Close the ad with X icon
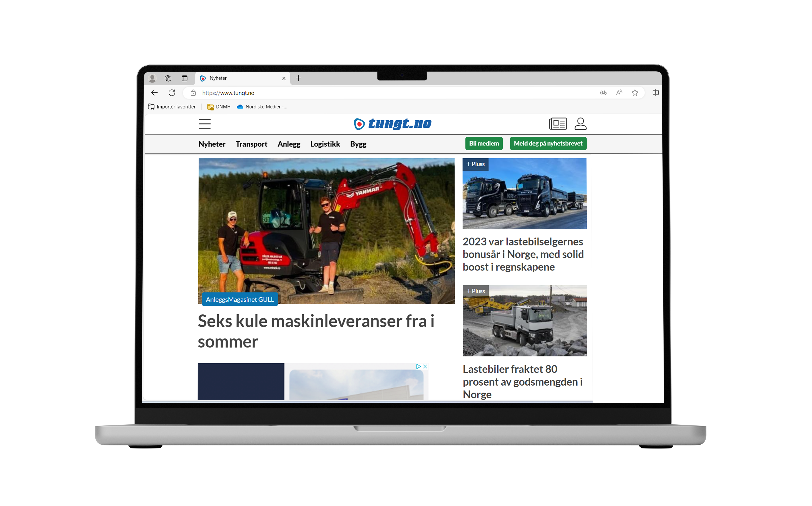The width and height of the screenshot is (812, 506). pos(425,366)
